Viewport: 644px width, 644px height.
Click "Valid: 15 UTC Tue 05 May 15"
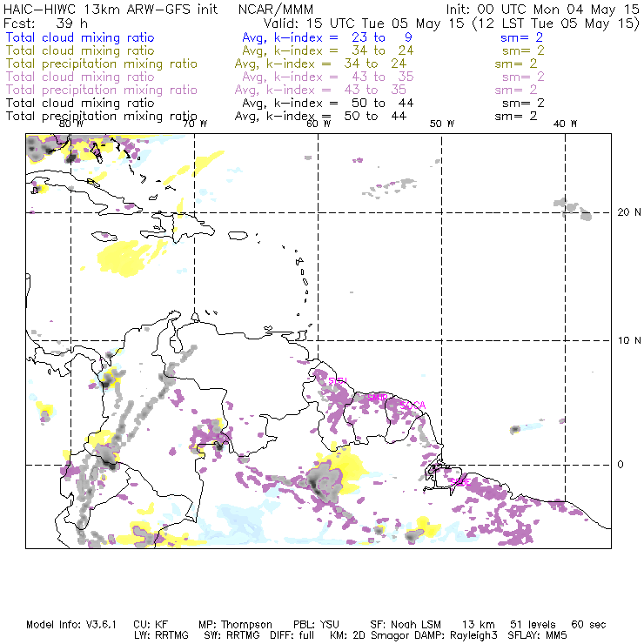pos(364,23)
